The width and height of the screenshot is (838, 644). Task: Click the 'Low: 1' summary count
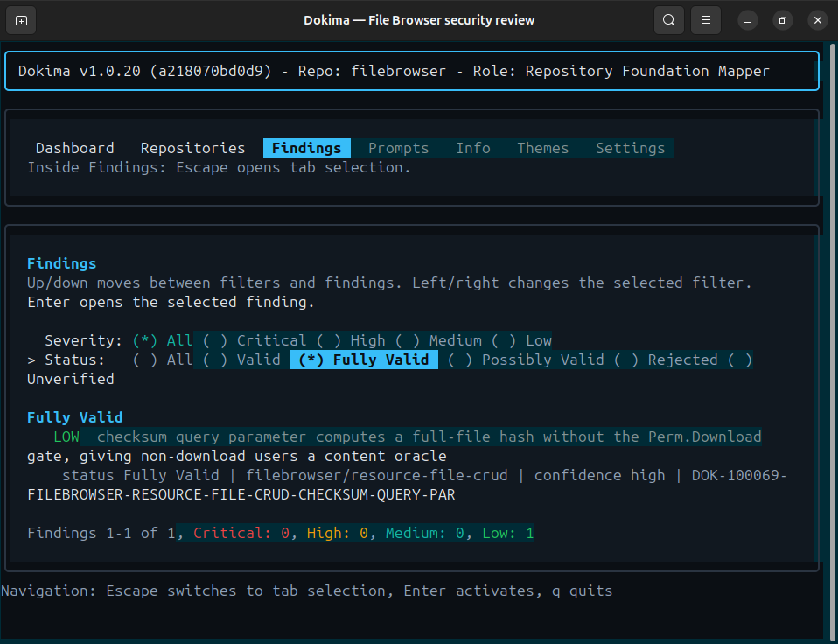tap(507, 533)
